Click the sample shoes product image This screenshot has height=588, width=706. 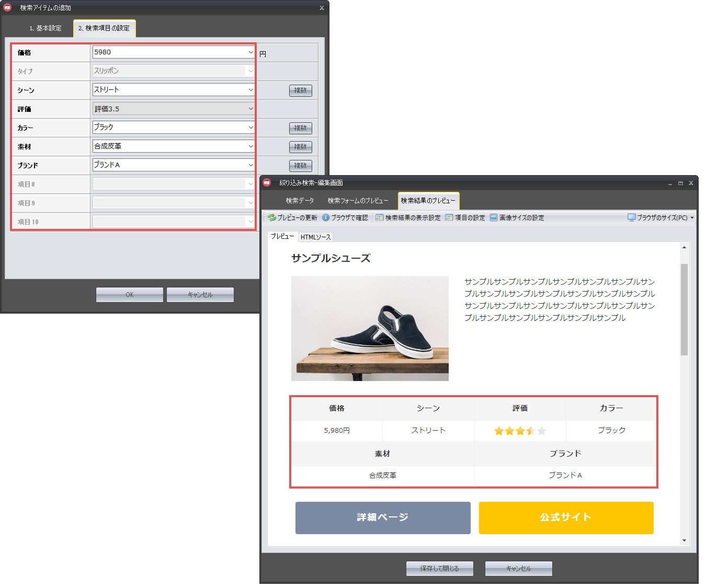(x=370, y=328)
